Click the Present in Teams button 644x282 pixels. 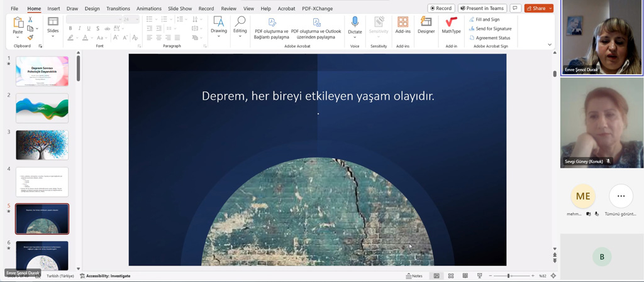482,8
